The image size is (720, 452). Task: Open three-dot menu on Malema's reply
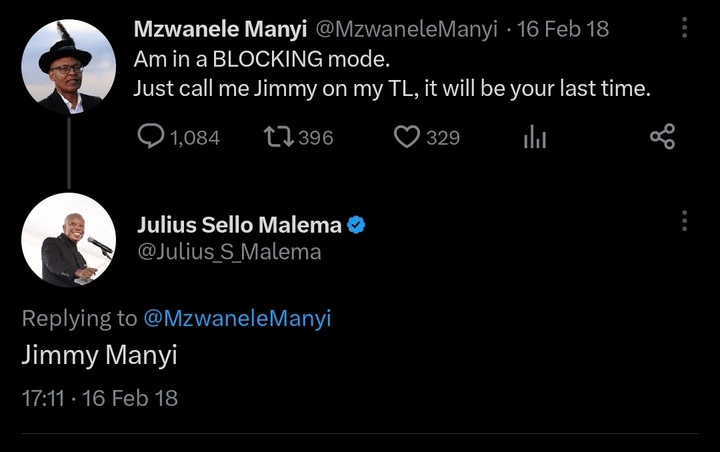(x=684, y=220)
